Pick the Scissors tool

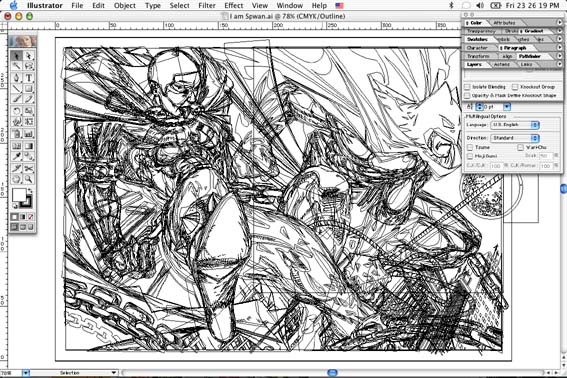coord(29,168)
